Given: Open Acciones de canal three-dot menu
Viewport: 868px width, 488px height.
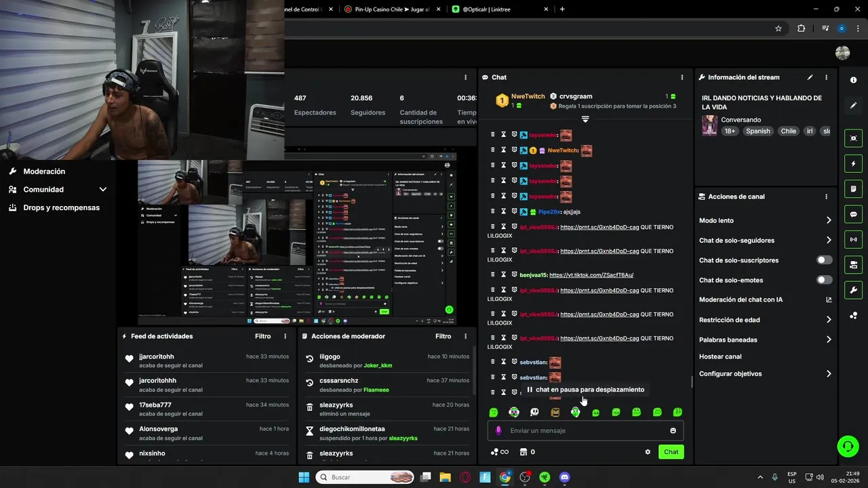Looking at the screenshot, I should pyautogui.click(x=826, y=197).
